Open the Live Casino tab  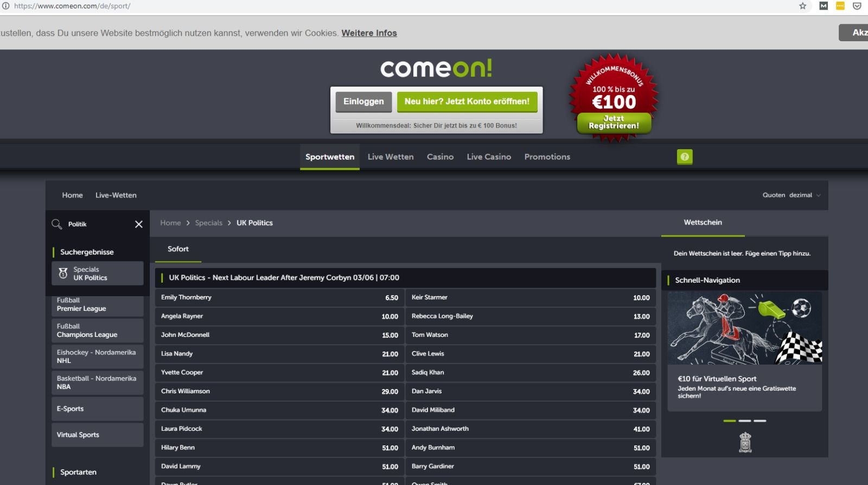coord(489,157)
